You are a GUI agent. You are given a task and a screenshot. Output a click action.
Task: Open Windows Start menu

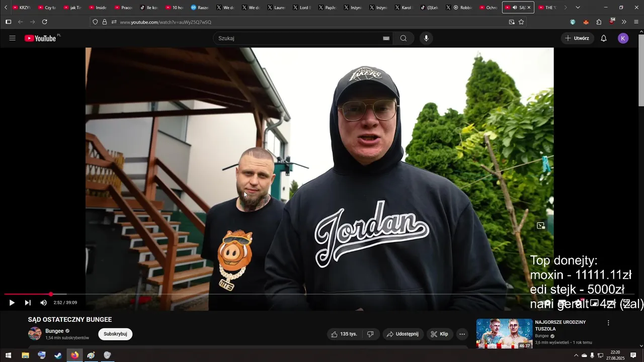8,355
